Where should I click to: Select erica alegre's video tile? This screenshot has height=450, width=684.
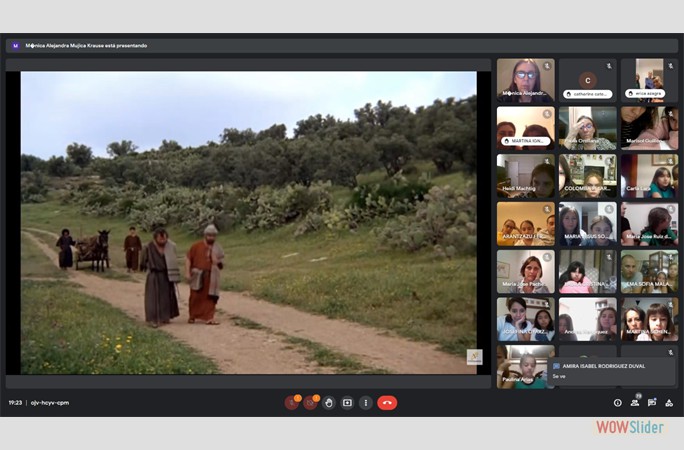pyautogui.click(x=650, y=81)
